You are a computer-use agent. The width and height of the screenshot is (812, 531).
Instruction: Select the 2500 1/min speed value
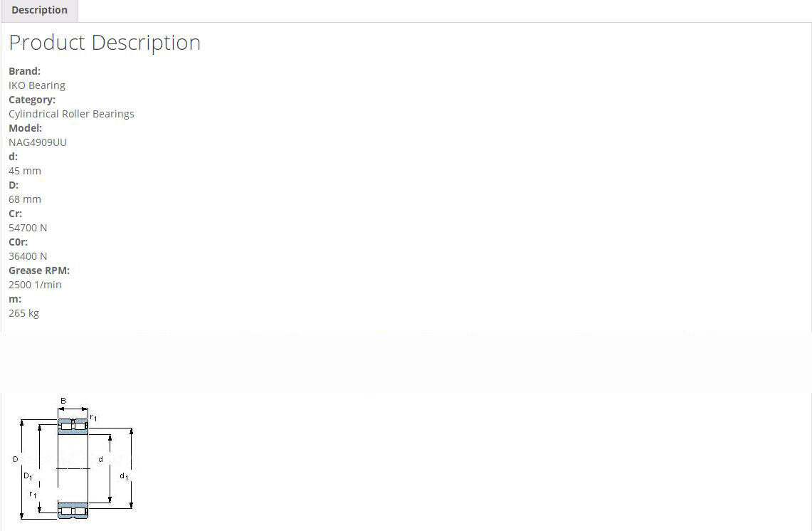point(35,285)
